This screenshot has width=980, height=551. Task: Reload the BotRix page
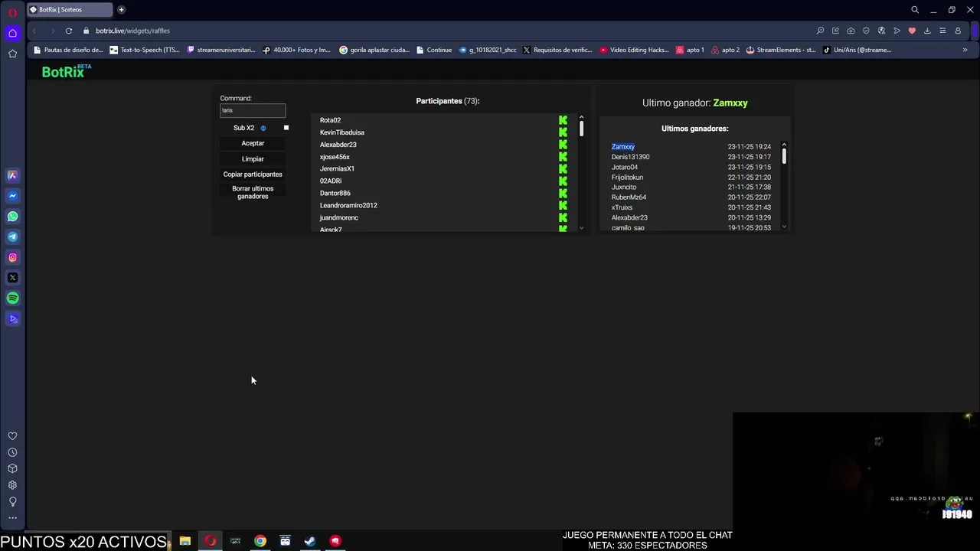69,31
